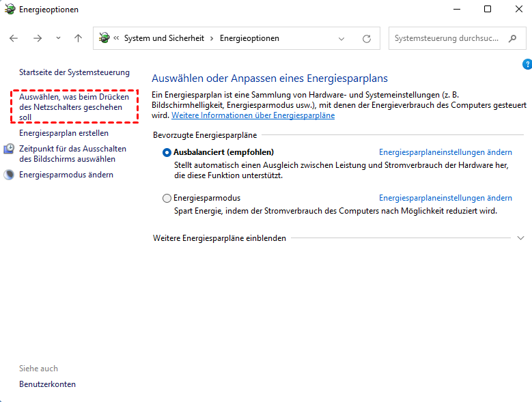Click the Energieoptionen address bar icon
Screen dimensions: 532x402
click(x=104, y=38)
